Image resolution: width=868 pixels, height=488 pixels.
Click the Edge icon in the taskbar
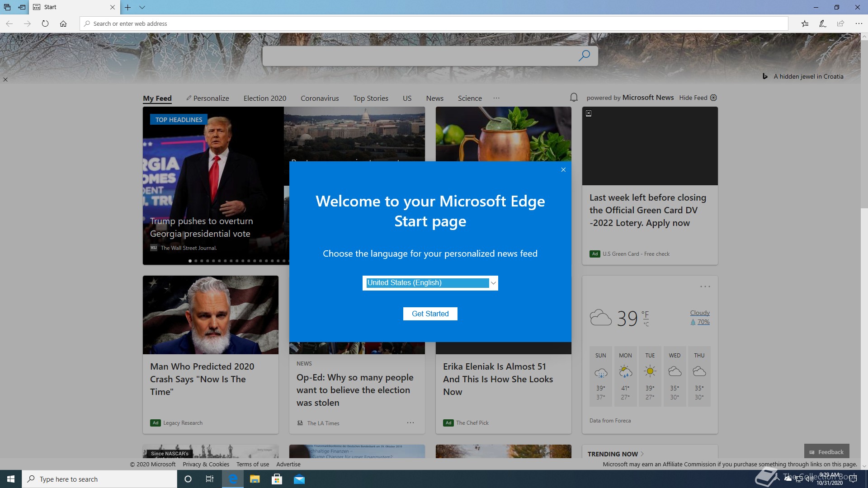coord(233,479)
